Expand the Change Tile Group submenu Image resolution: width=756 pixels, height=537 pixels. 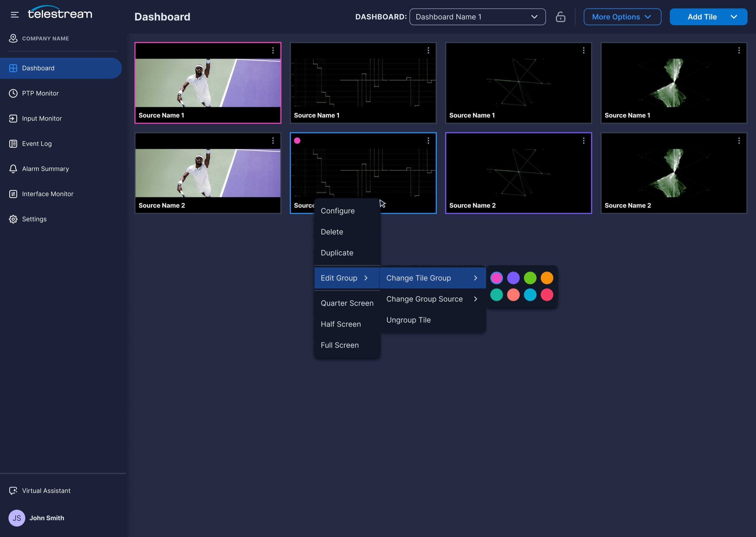click(433, 278)
